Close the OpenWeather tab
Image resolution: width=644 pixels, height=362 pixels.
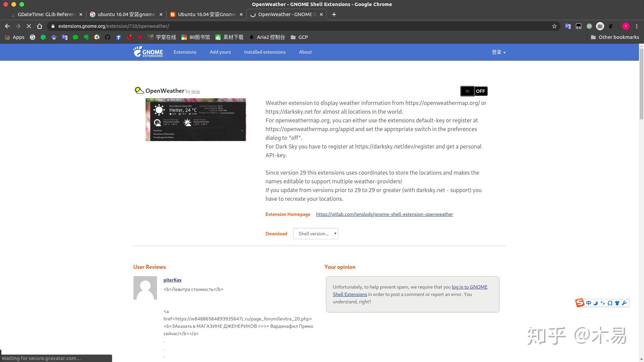click(x=321, y=14)
